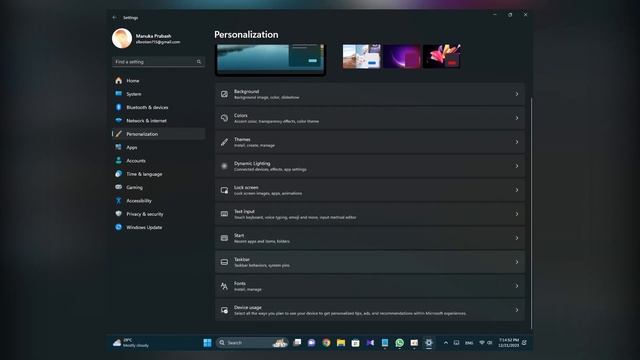Expand the Background row chevron
The width and height of the screenshot is (640, 360).
click(517, 94)
